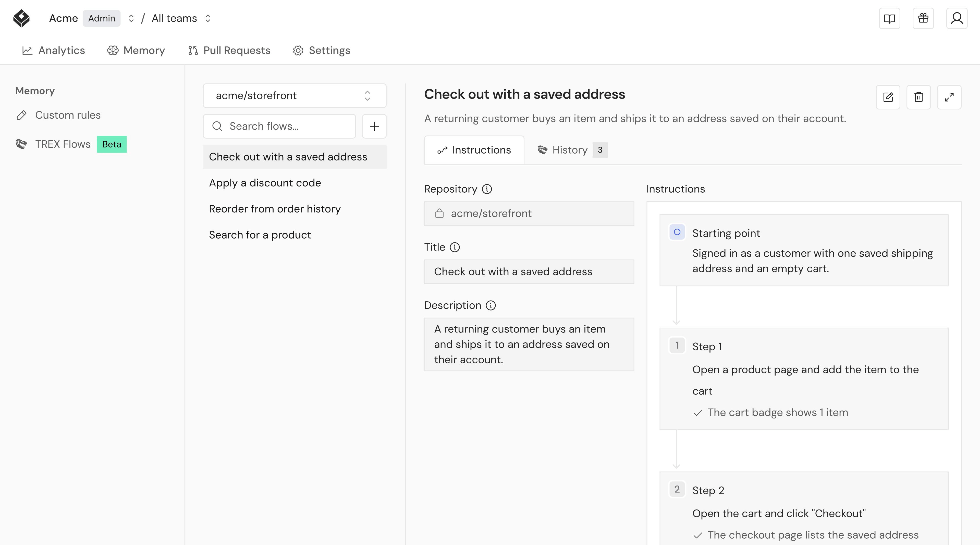980x545 pixels.
Task: Click the lock icon beside acme/storefront
Action: pyautogui.click(x=439, y=213)
